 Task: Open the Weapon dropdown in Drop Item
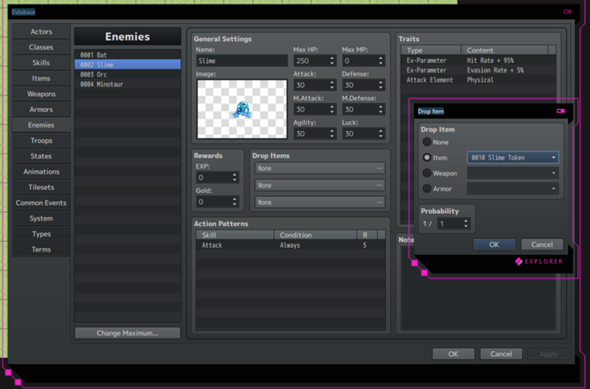(513, 173)
